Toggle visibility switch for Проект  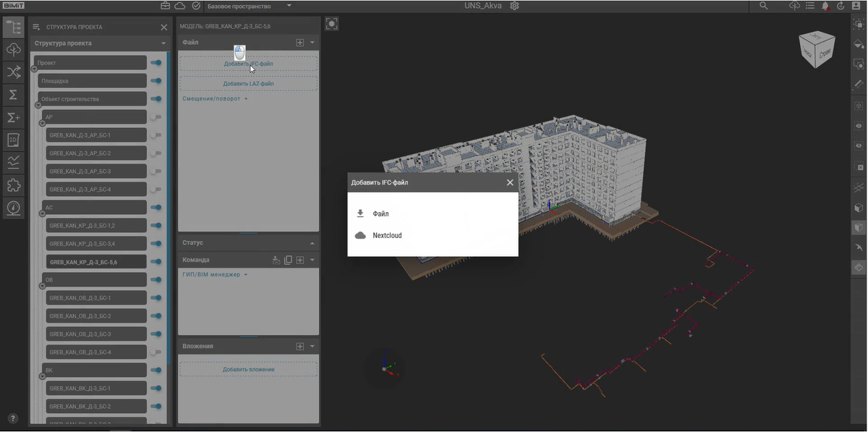coord(156,63)
